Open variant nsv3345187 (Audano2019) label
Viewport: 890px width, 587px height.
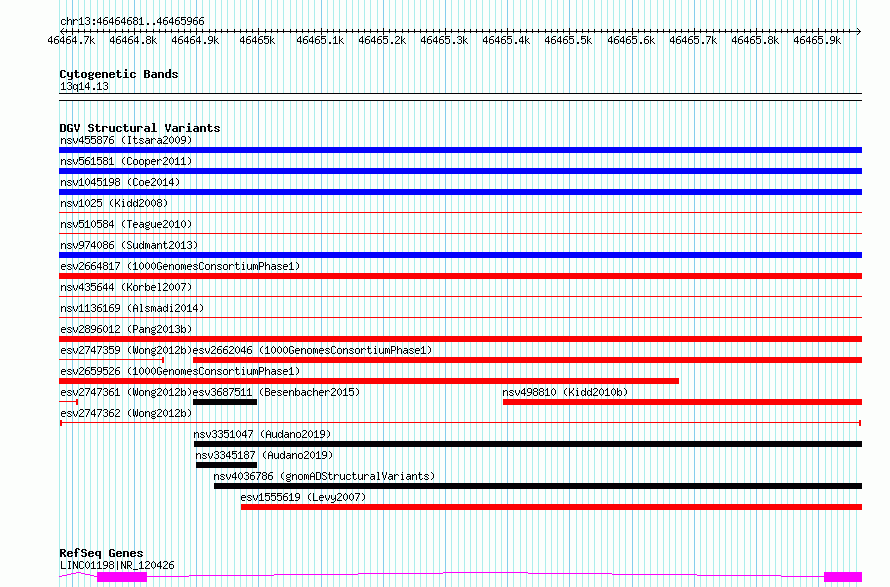264,455
